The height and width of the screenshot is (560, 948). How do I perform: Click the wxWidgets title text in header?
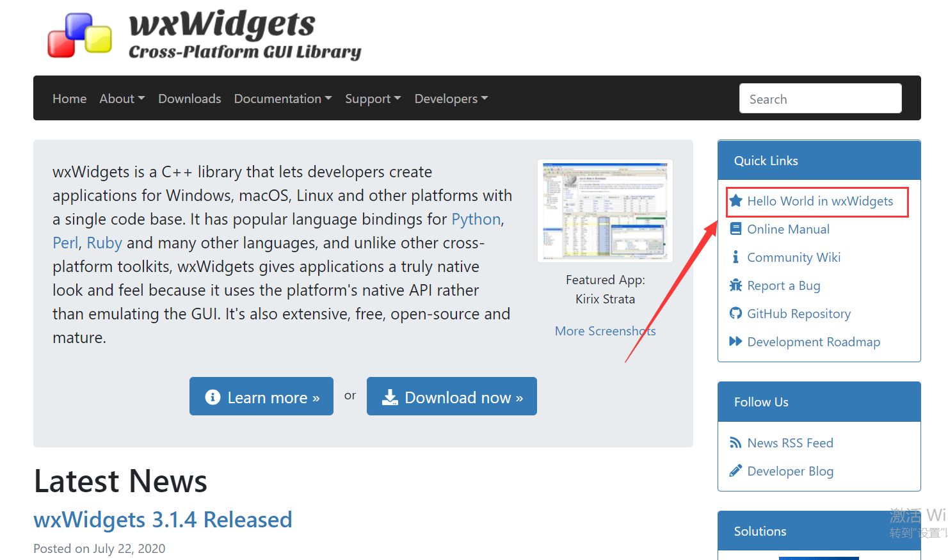pos(222,24)
